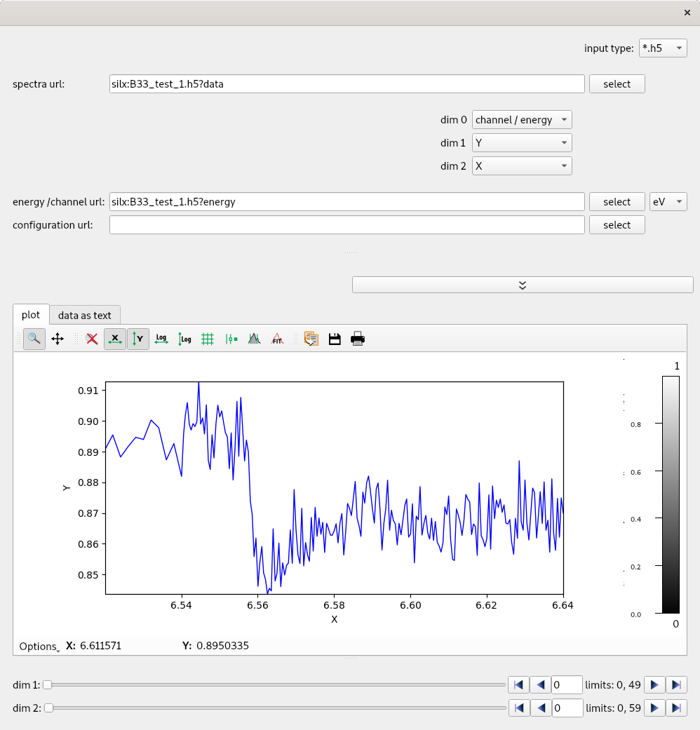
Task: Go to previous frame of dim 1
Action: [540, 685]
